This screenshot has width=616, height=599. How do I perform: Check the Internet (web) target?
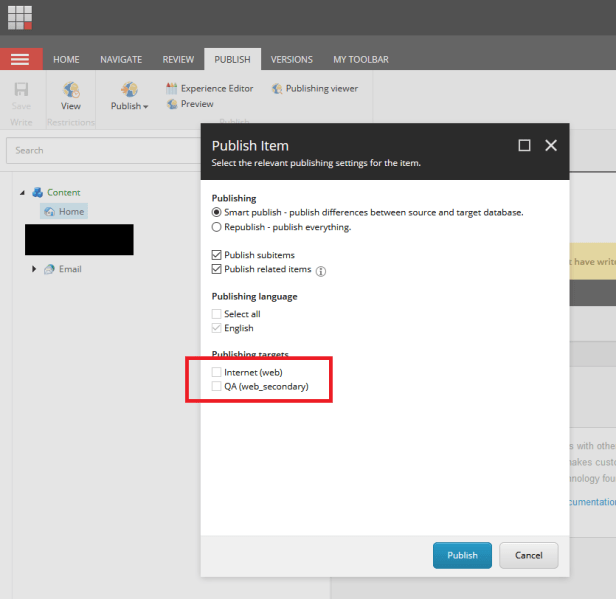[x=216, y=372]
